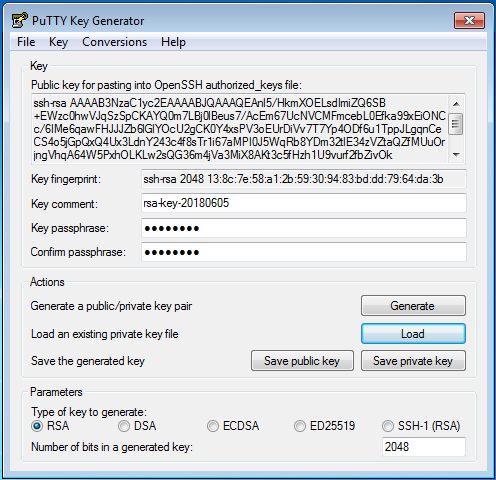Click the Key comment input field

(304, 203)
